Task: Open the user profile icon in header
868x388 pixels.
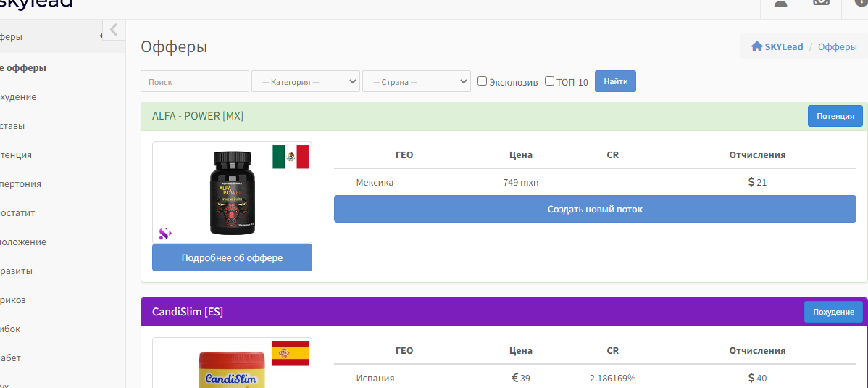Action: pos(780,3)
